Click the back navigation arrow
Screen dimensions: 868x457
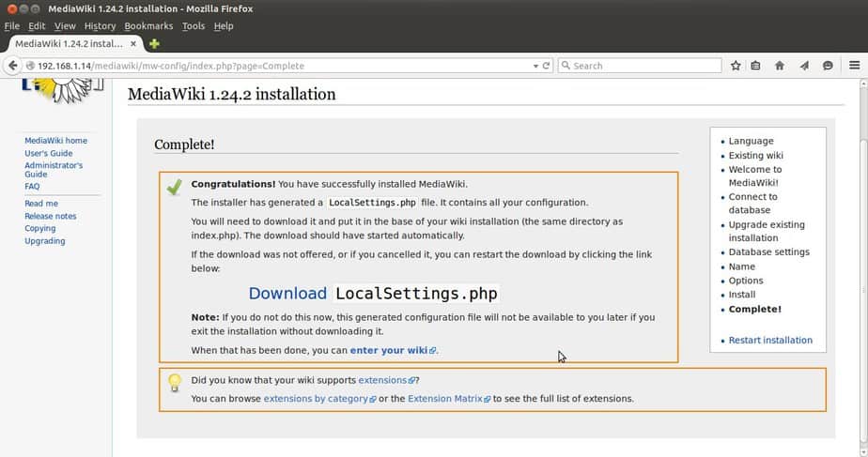click(12, 66)
